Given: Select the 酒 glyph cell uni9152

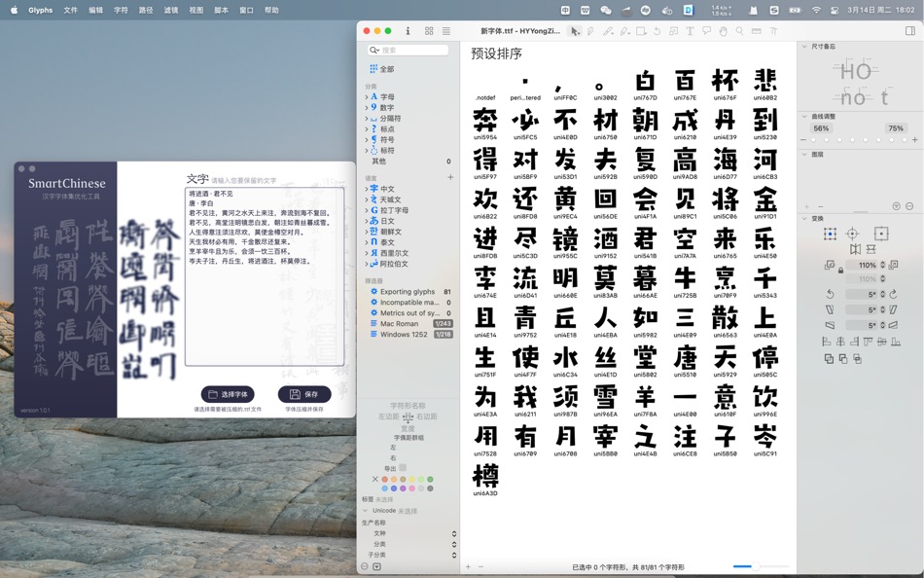Looking at the screenshot, I should pos(605,243).
